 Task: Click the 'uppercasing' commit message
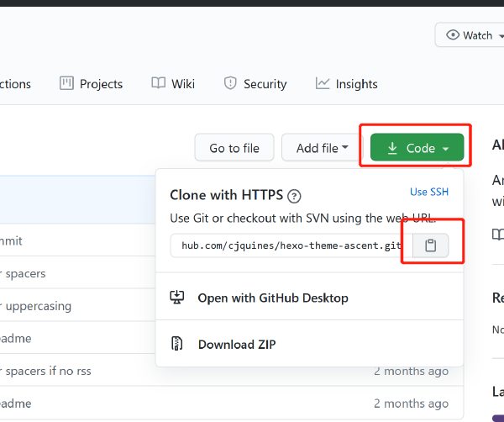35,306
